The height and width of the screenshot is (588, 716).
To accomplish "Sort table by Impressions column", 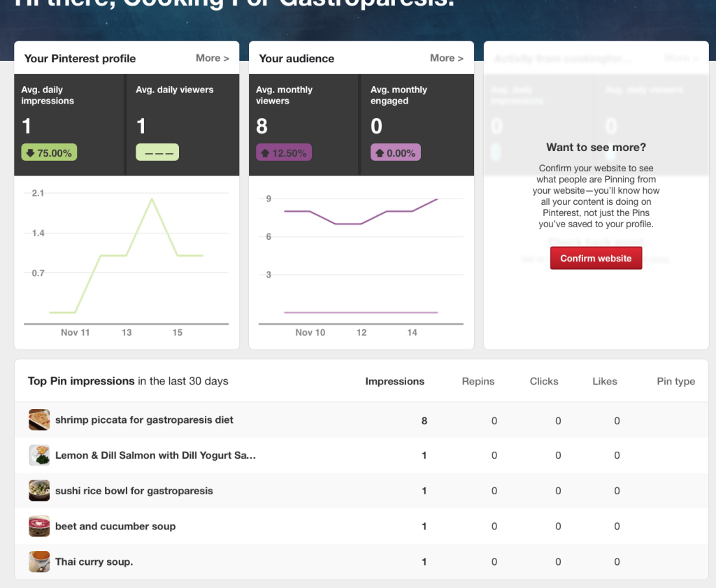I will pos(394,381).
